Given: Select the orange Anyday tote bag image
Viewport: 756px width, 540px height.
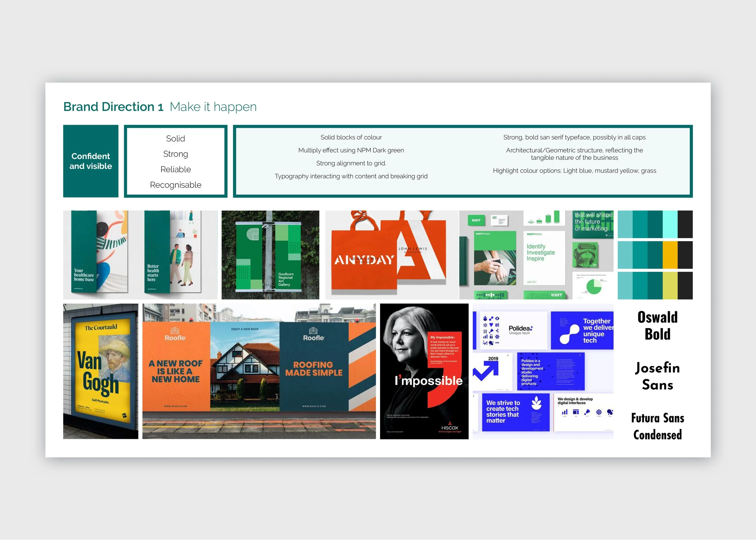Looking at the screenshot, I should coord(392,255).
